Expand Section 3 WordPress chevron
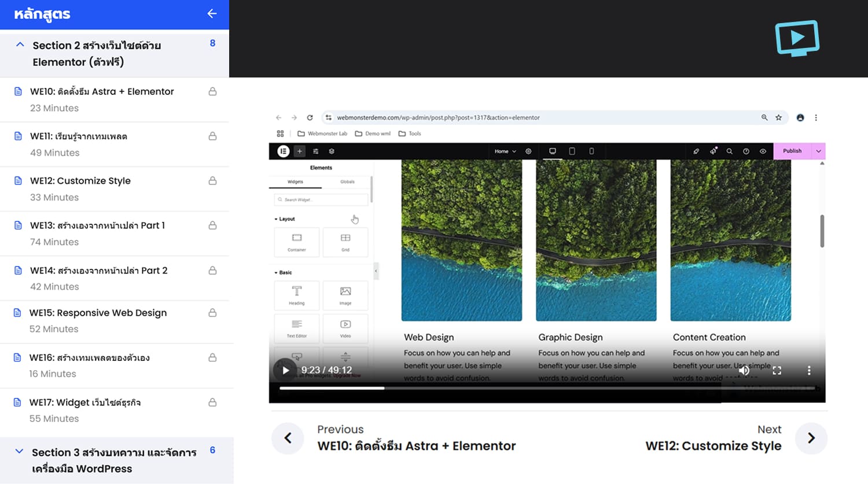 click(x=19, y=452)
